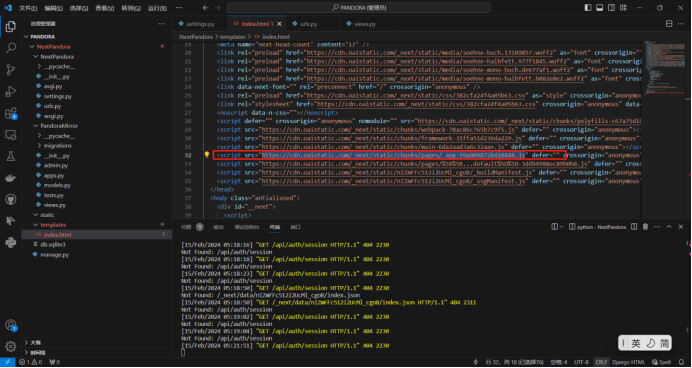
Task: Change Django HTML language mode
Action: click(629, 362)
